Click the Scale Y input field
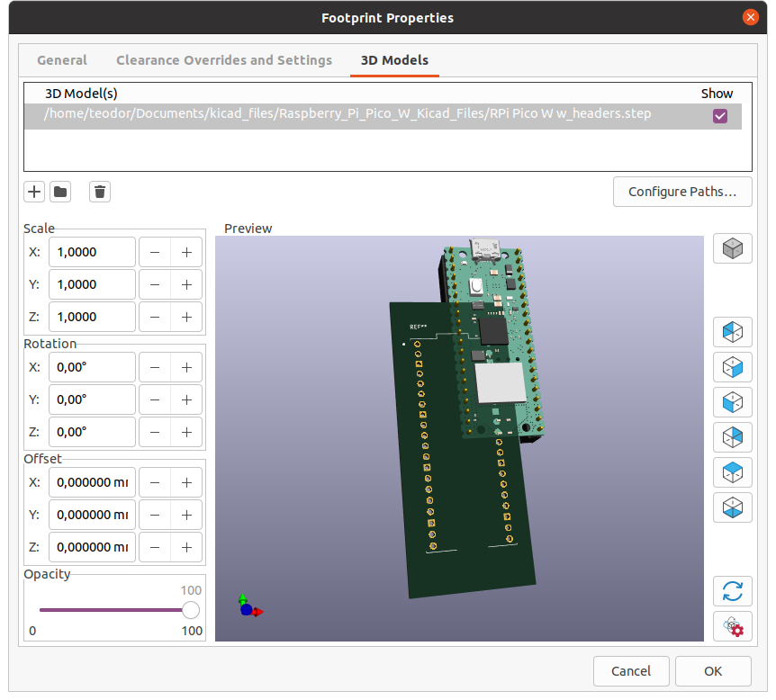This screenshot has height=700, width=776. tap(92, 284)
